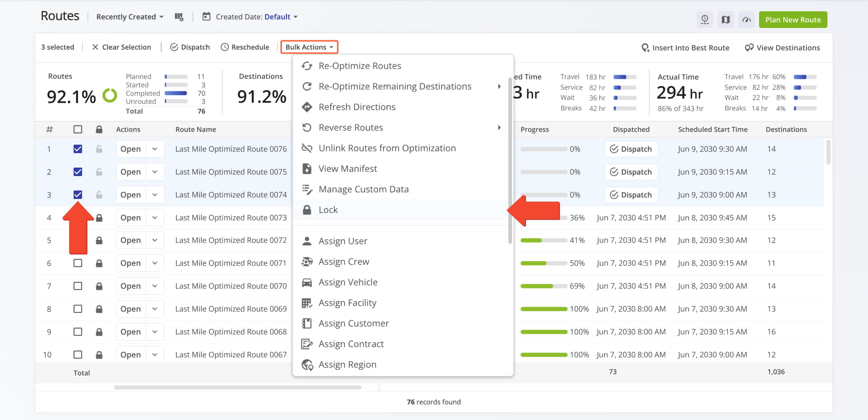Image resolution: width=868 pixels, height=420 pixels.
Task: Click Clear Selection in the toolbar
Action: (x=122, y=47)
